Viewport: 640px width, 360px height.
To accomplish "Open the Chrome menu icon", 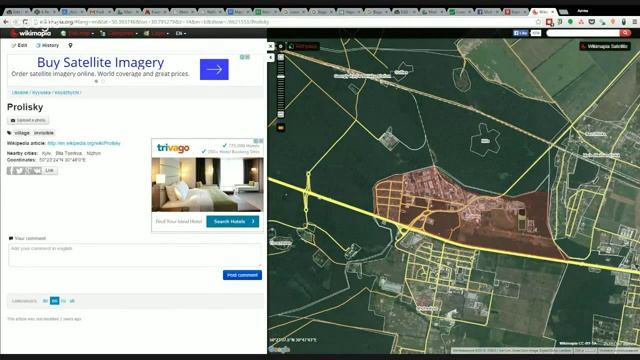I will click(635, 22).
